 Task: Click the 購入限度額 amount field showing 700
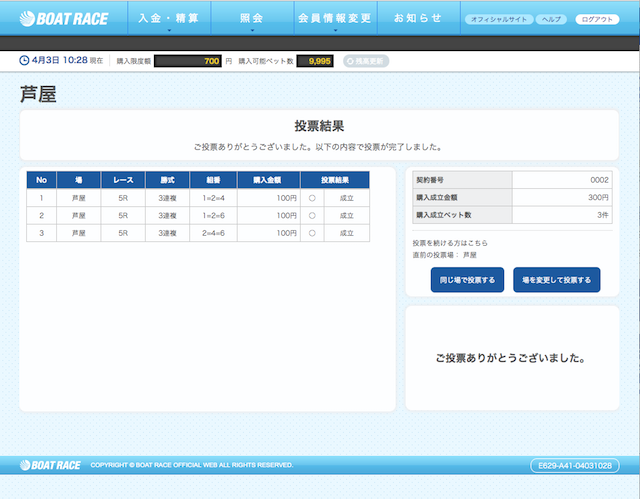point(188,61)
